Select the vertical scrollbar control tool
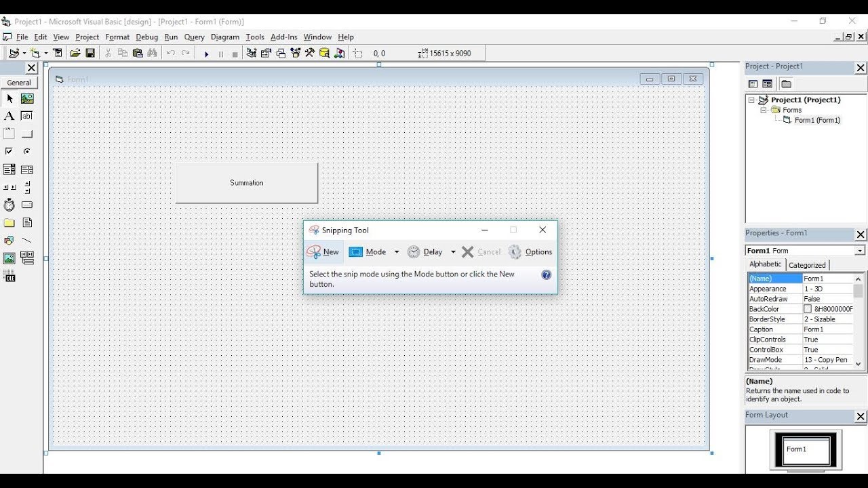This screenshot has width=868, height=488. [x=27, y=187]
